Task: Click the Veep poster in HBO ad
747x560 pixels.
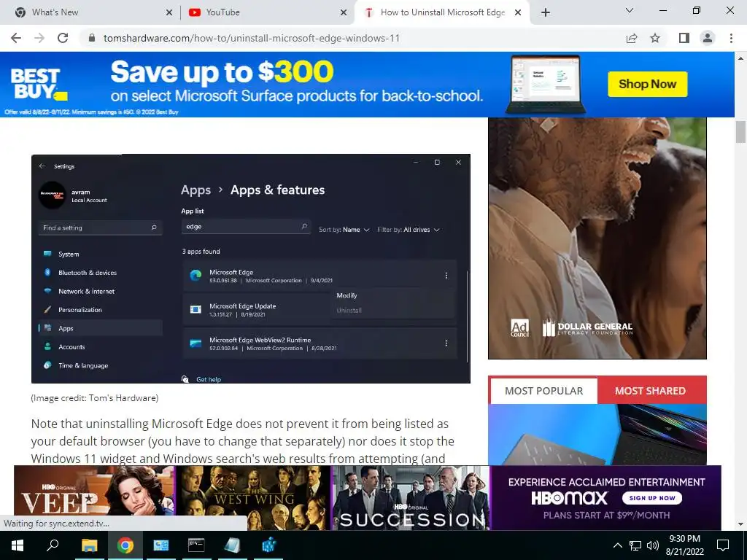Action: coord(94,497)
